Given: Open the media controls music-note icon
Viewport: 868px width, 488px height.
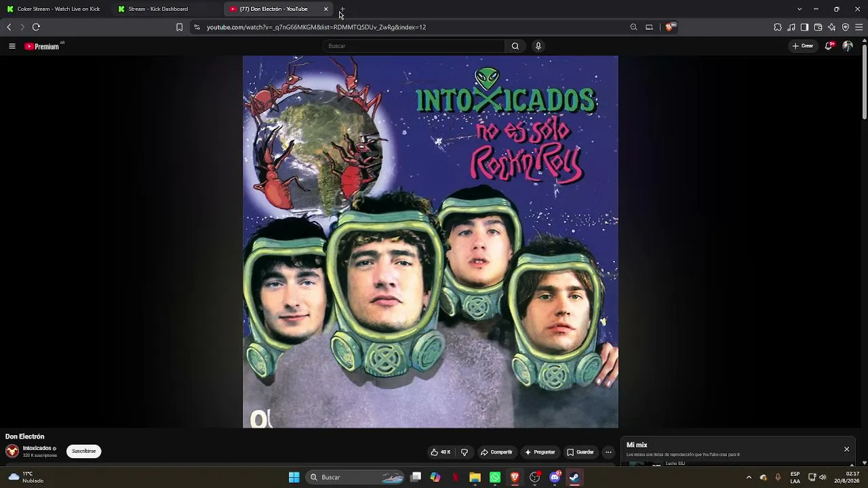Looking at the screenshot, I should [x=791, y=27].
